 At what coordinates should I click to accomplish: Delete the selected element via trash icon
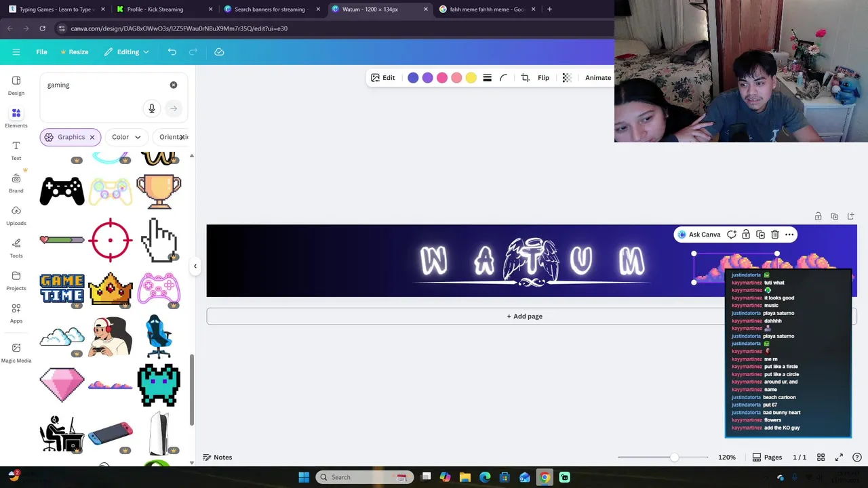point(774,235)
